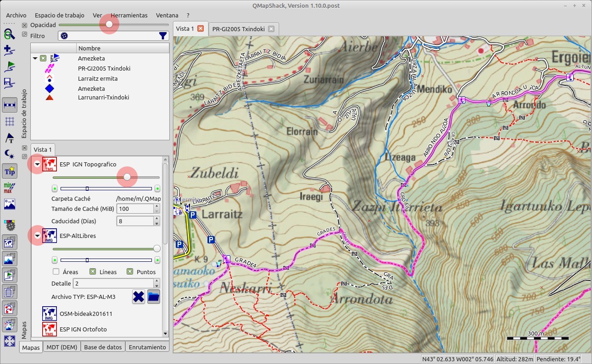Switch to the PR-GI2005 Txindoki tab
592x364 pixels.
pos(244,28)
